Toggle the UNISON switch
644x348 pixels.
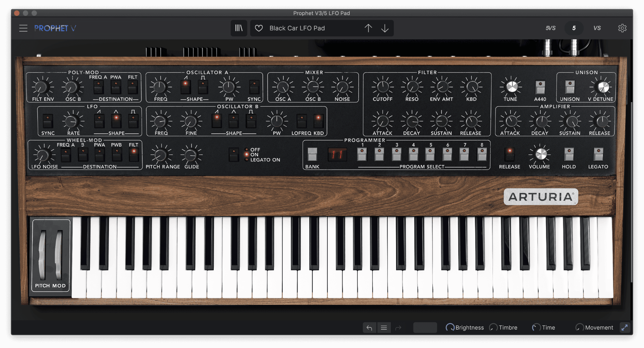pos(570,87)
